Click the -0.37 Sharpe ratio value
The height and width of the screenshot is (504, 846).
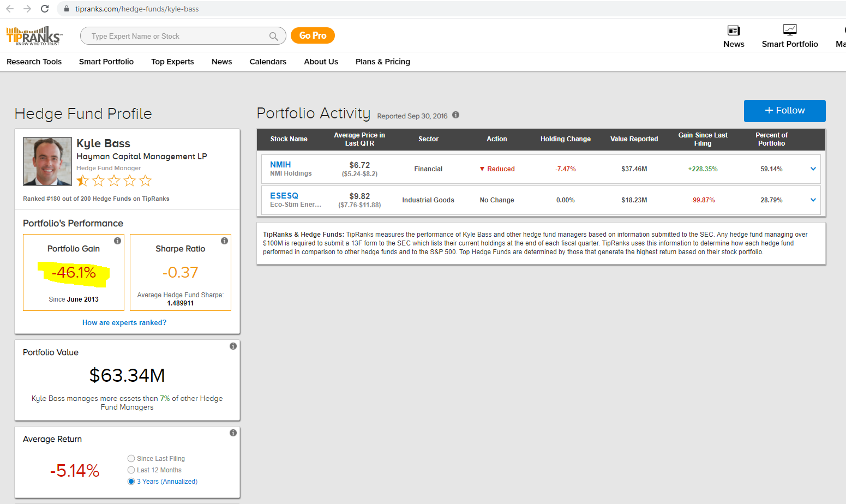(x=181, y=273)
